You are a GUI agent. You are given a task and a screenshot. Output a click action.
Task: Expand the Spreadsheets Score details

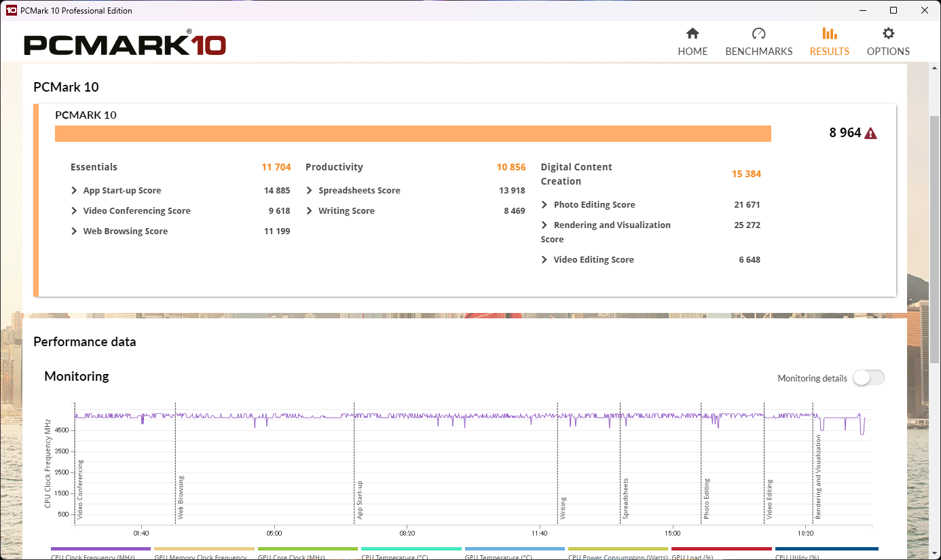pyautogui.click(x=310, y=191)
